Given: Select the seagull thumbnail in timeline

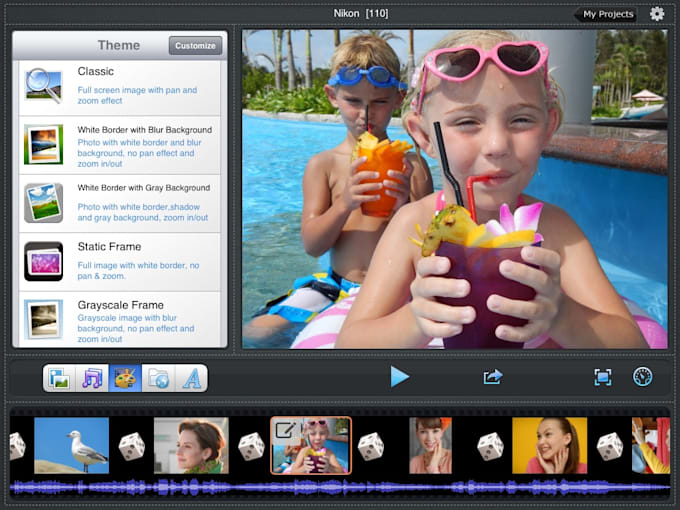Looking at the screenshot, I should 72,445.
